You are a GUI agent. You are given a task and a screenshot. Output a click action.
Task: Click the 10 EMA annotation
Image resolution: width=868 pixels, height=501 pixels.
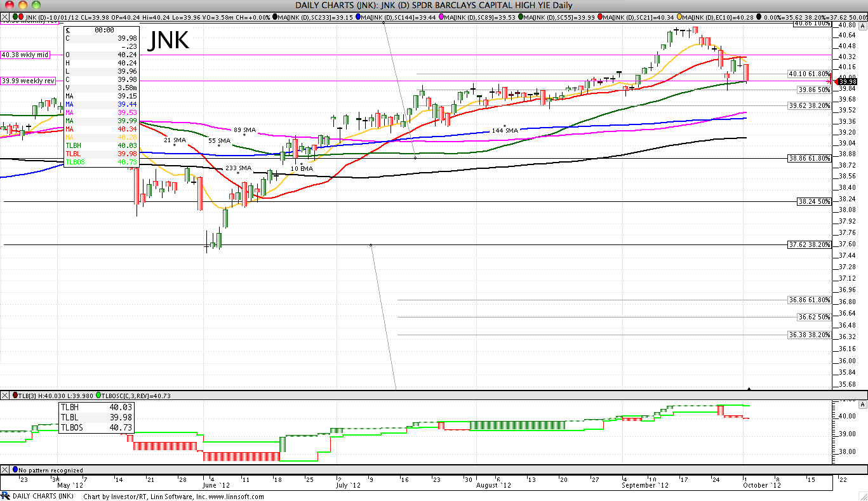[302, 168]
